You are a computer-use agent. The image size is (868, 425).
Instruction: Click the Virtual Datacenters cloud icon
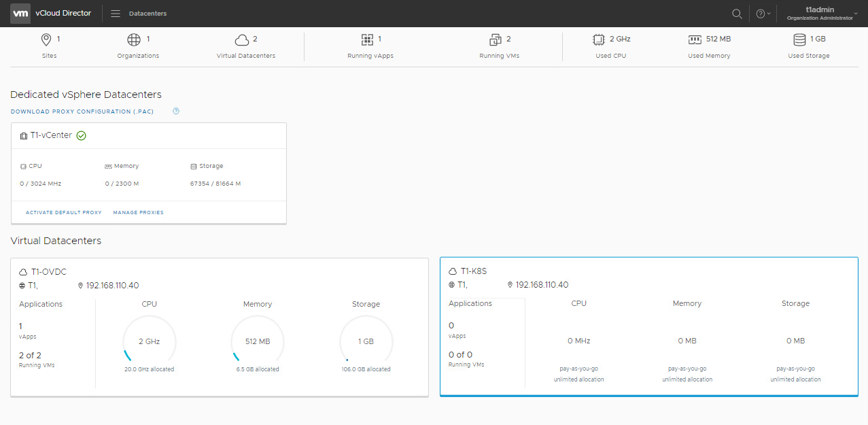(x=241, y=39)
